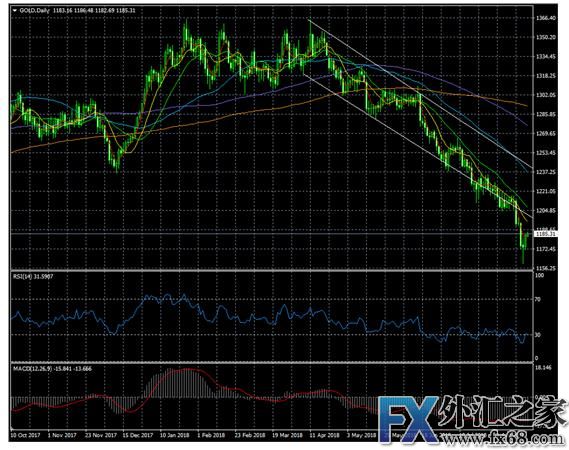
Task: Click the 外汇之家 watermark text
Action: pos(502,414)
